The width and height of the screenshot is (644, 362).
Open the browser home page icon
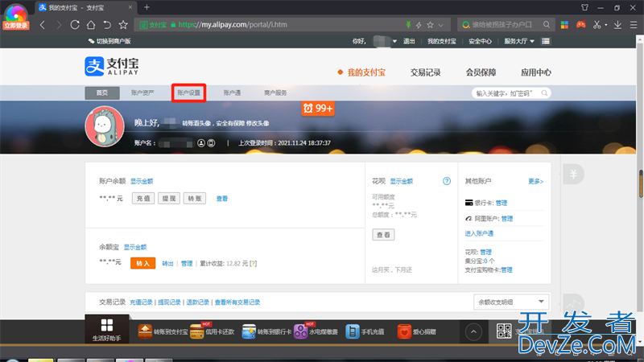[91, 25]
